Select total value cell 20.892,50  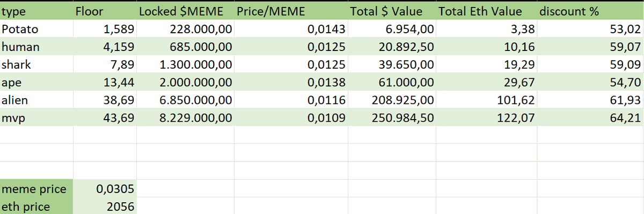(x=392, y=47)
